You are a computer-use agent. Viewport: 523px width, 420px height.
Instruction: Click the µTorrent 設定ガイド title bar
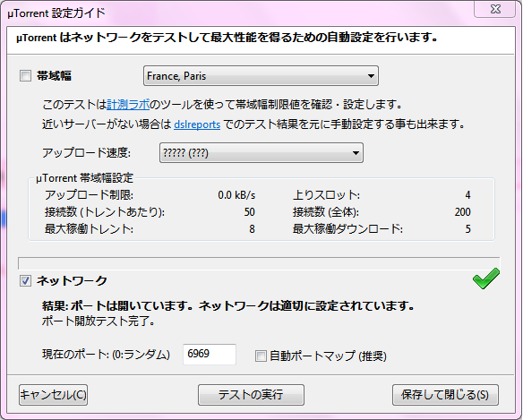click(234, 13)
